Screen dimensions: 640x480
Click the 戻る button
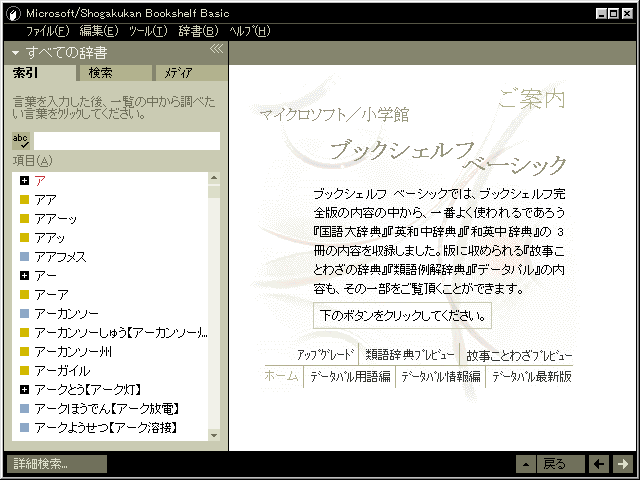[x=560, y=464]
